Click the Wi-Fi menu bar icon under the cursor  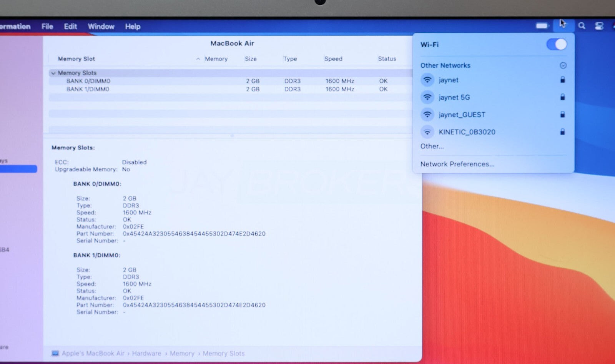[563, 25]
